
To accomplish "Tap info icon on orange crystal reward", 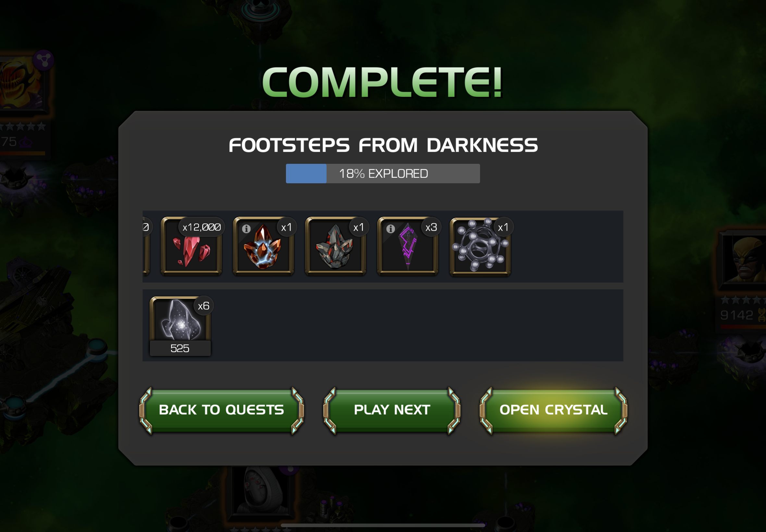I will click(246, 229).
